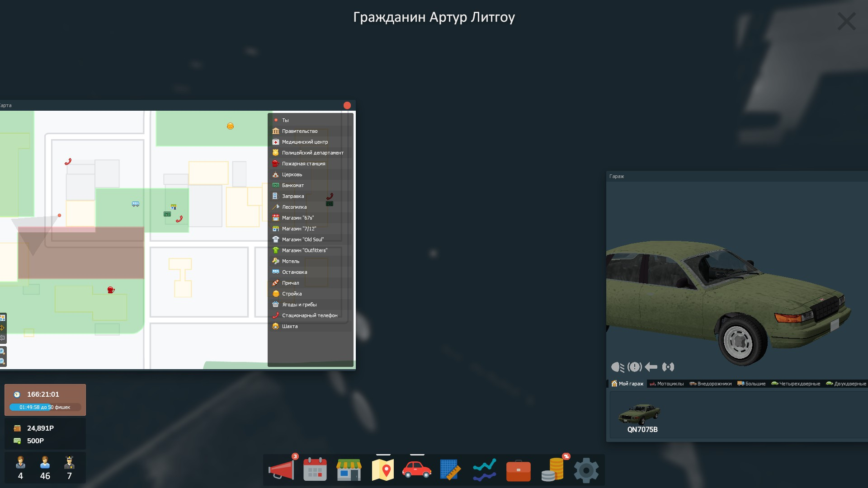Click the construction helmet marker on map
Image resolution: width=868 pixels, height=488 pixels.
click(230, 126)
